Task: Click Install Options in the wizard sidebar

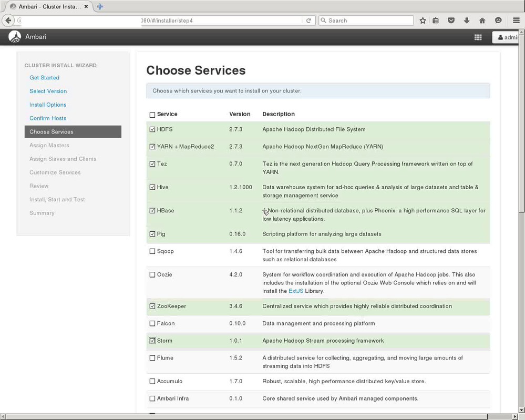Action: [x=48, y=105]
